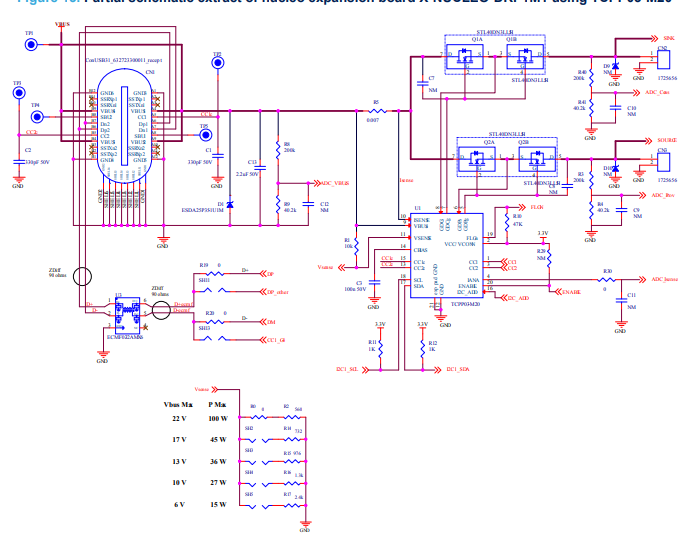
Task: Select the '100 W' table value
Action: (218, 419)
